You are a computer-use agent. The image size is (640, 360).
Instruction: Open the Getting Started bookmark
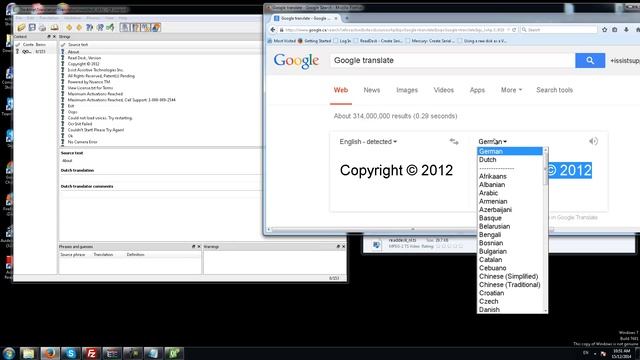pos(315,41)
